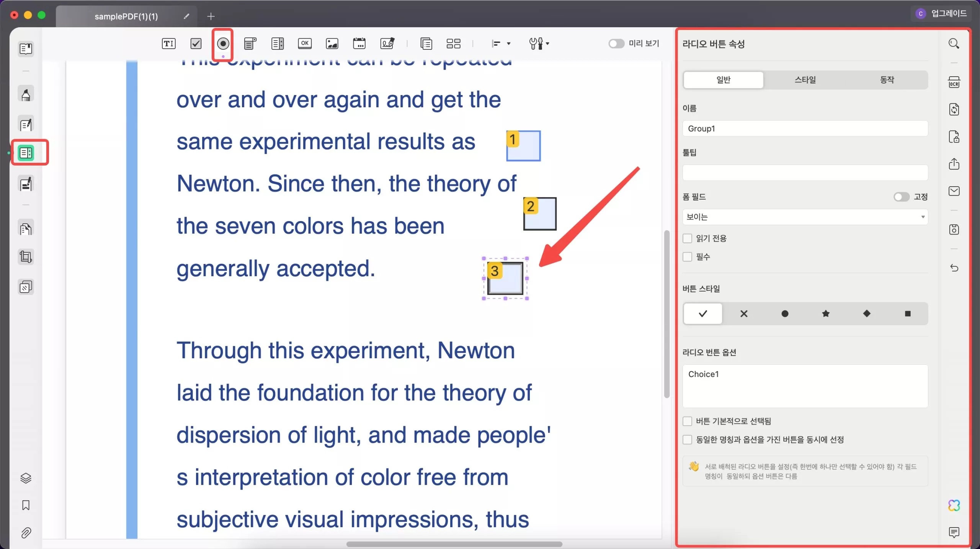Open the Bookmarks panel icon
The width and height of the screenshot is (980, 549).
click(x=26, y=505)
